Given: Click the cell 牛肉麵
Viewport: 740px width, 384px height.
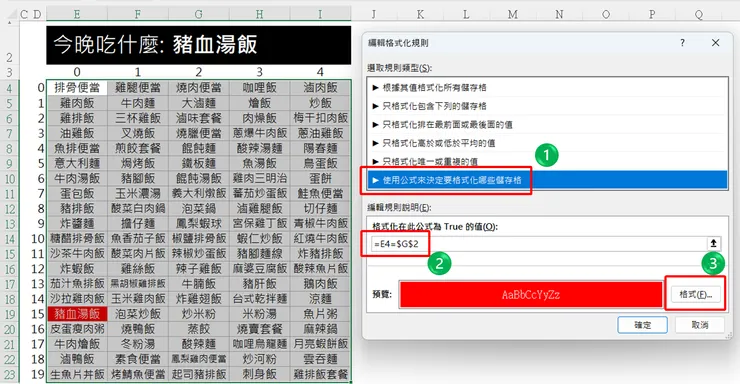Looking at the screenshot, I should [x=138, y=102].
